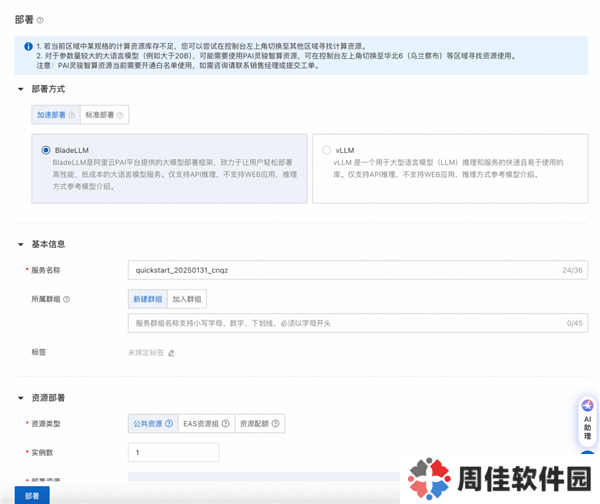Choose the 加入群组 option

coord(187,299)
